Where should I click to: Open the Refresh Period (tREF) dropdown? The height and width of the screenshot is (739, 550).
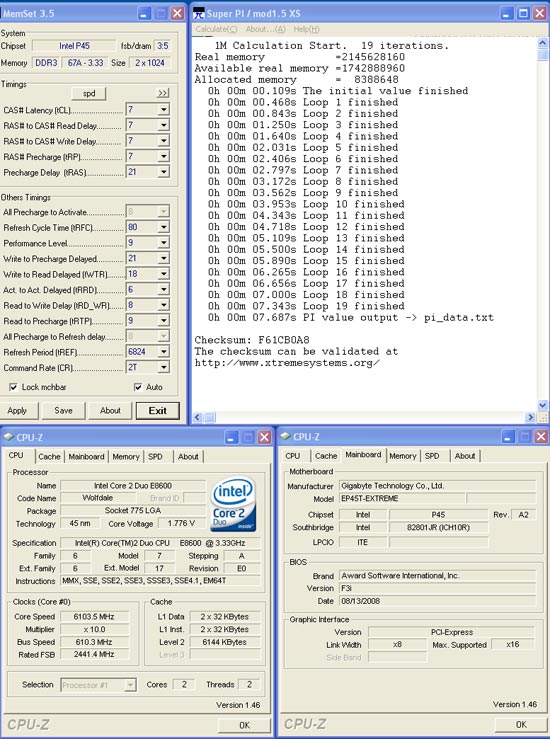click(x=164, y=352)
